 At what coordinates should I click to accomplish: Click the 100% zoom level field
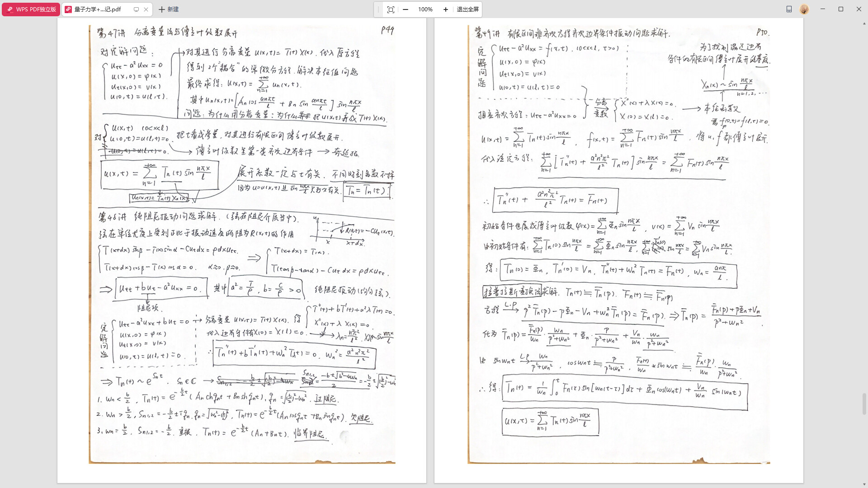click(x=425, y=9)
